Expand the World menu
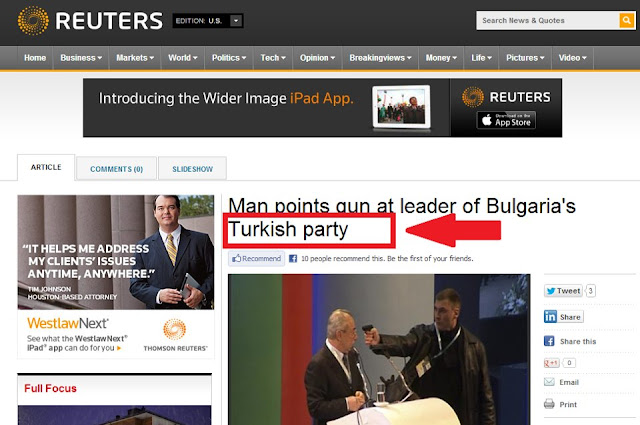Screen dimensions: 640x425 [x=183, y=58]
